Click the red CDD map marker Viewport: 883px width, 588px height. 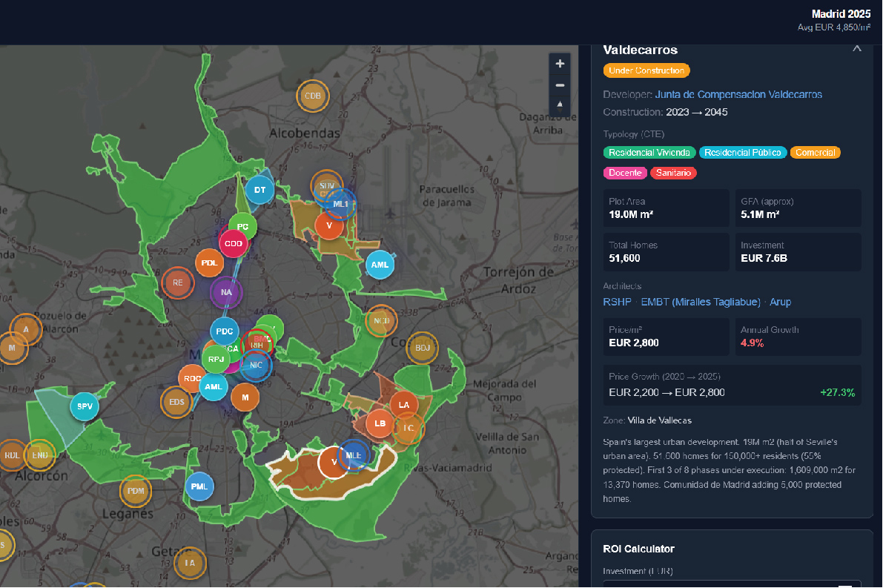tap(234, 243)
